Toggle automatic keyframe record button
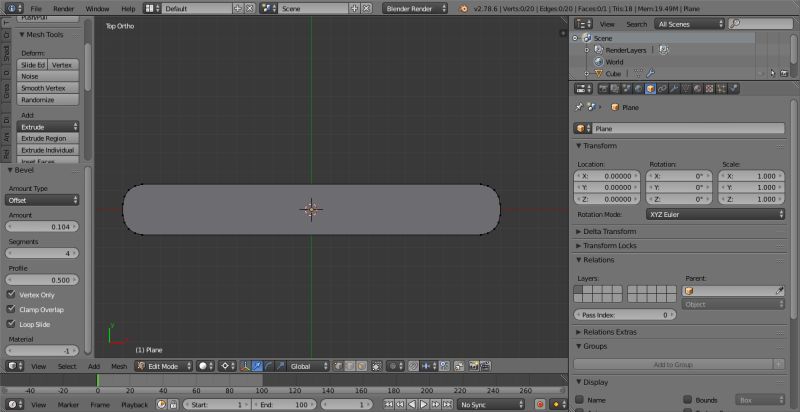The height and width of the screenshot is (412, 800). 540,404
